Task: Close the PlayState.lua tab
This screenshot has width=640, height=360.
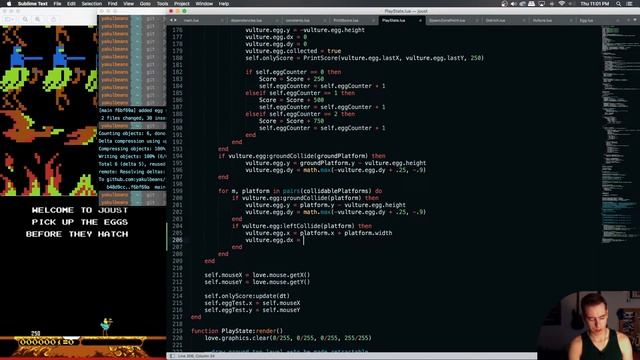Action: [x=420, y=20]
